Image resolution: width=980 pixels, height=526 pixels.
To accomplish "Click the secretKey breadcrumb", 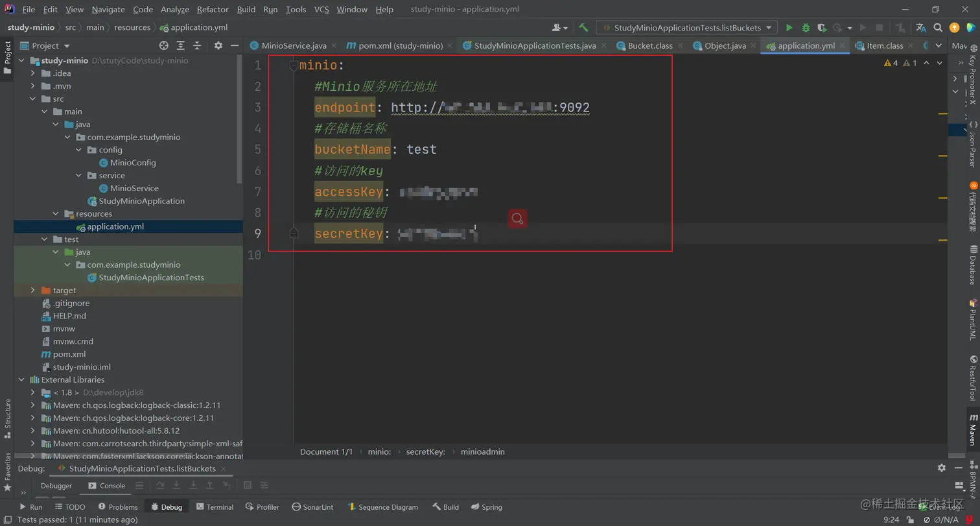I will (425, 451).
